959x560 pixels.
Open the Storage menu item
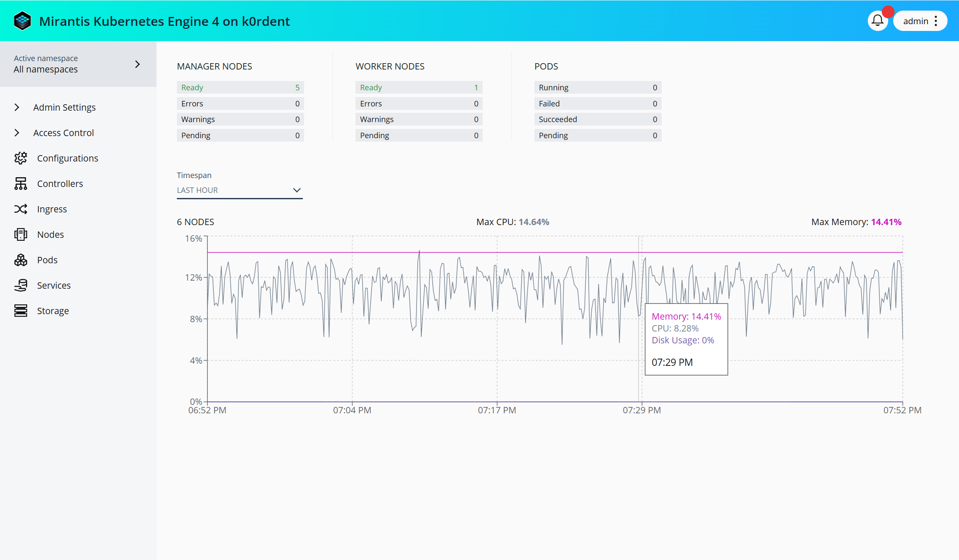(x=53, y=311)
